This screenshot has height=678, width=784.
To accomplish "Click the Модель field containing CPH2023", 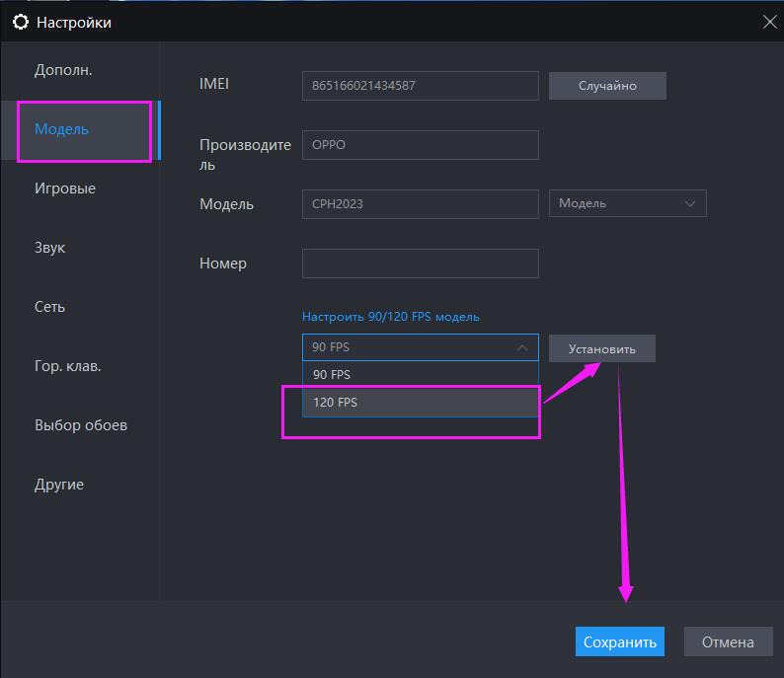I will [x=420, y=204].
